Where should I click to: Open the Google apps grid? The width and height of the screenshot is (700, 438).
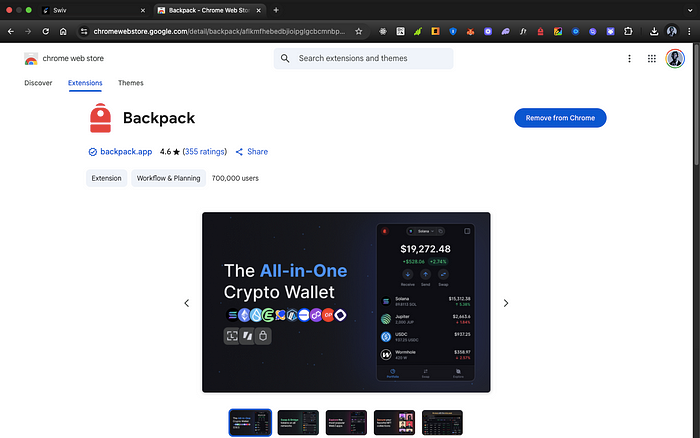[651, 58]
